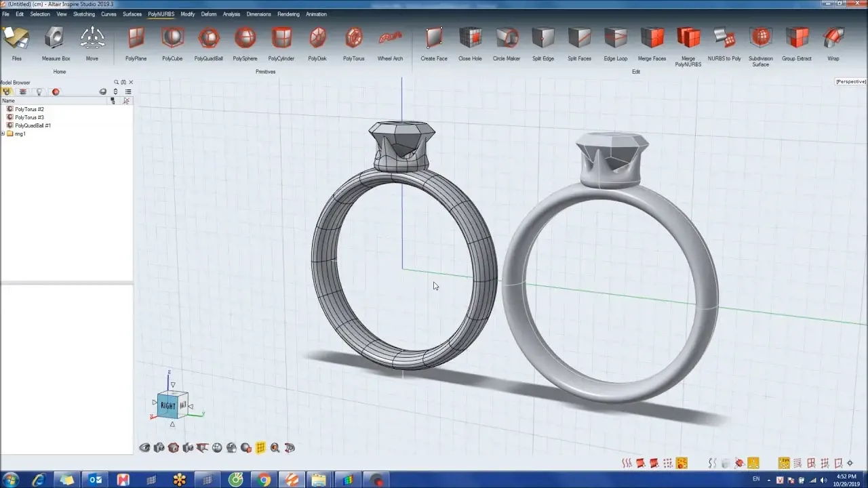Open the Perspective view selector
This screenshot has width=868, height=488.
(850, 81)
